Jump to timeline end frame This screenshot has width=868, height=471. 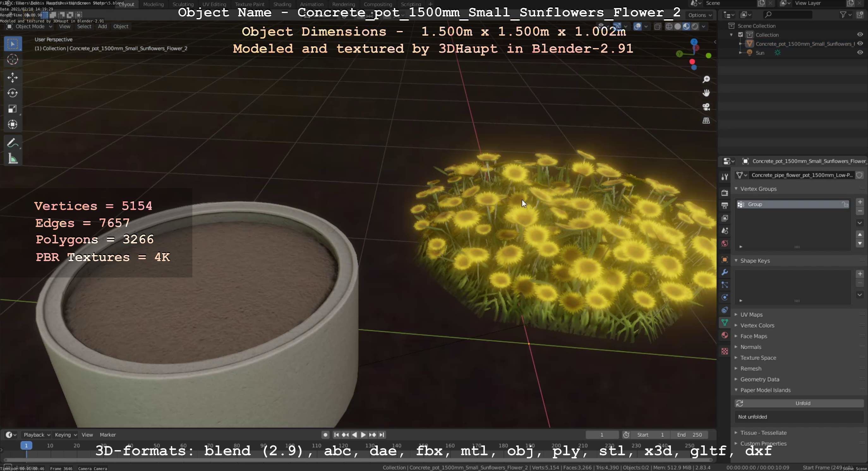pos(382,435)
